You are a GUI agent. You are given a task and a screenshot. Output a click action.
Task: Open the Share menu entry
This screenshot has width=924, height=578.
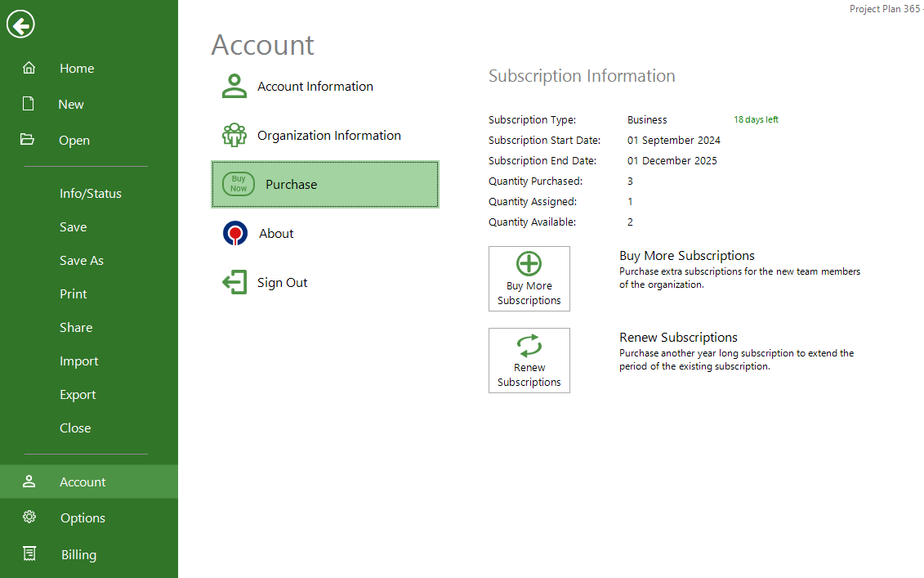76,328
